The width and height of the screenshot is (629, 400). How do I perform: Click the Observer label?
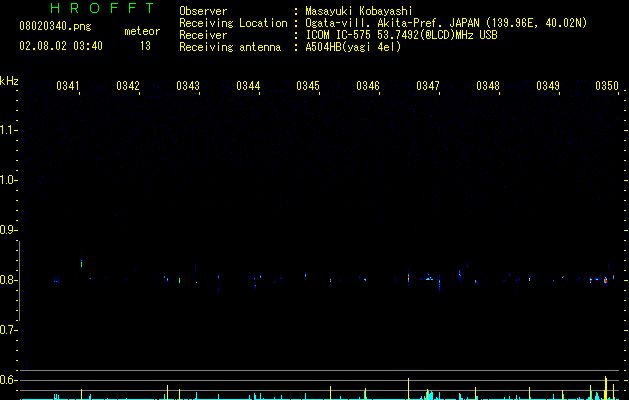point(203,11)
